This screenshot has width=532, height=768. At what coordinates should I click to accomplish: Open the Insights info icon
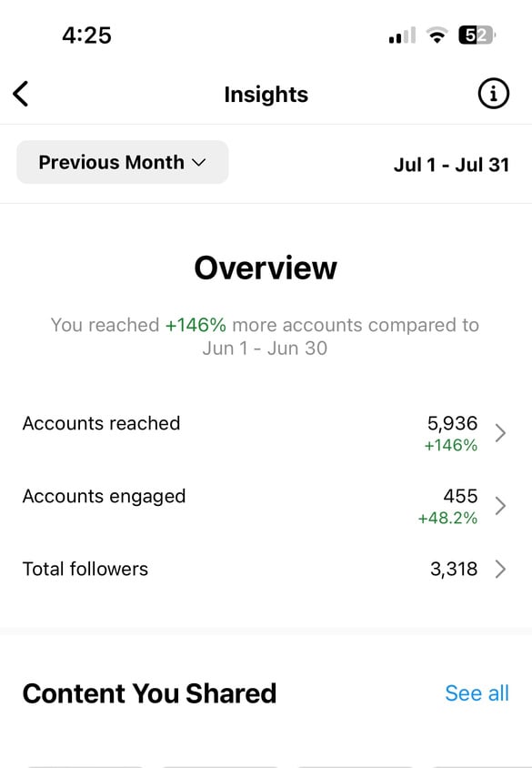[493, 94]
